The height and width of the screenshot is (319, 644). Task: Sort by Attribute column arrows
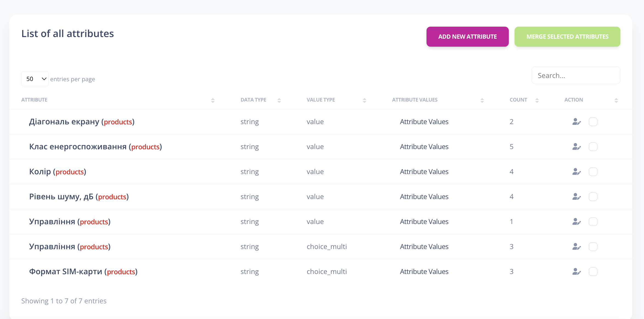click(x=213, y=100)
